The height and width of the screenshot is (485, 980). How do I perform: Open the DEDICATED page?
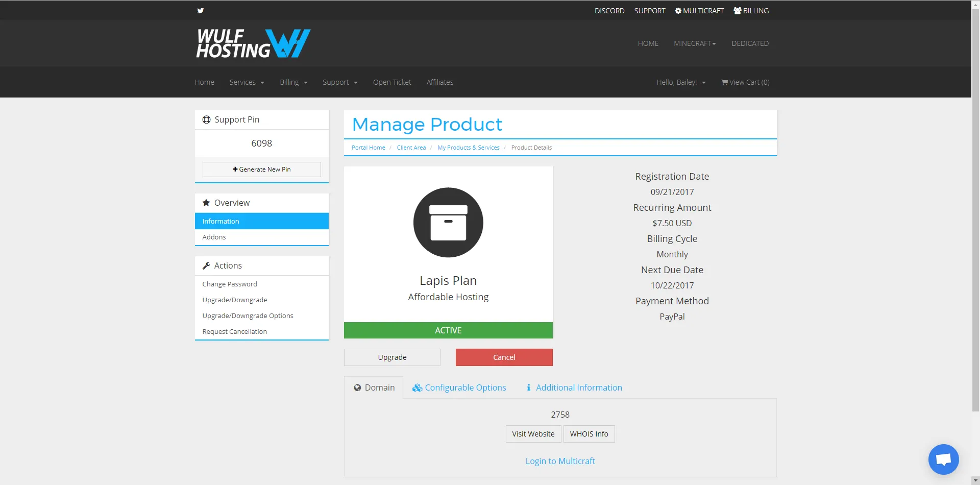[x=750, y=43]
